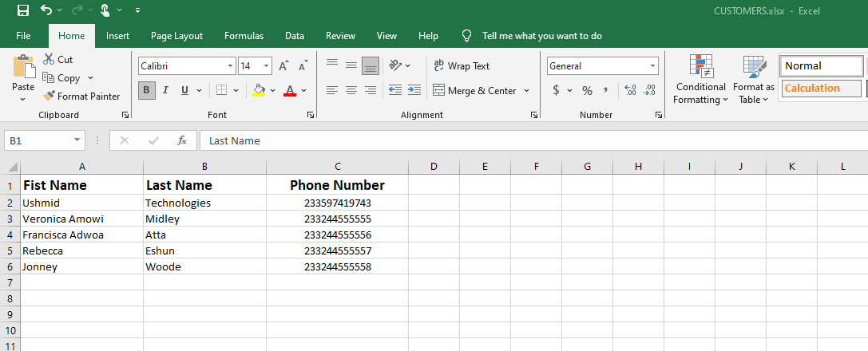Switch to the Page Layout tab
868x351 pixels.
[176, 36]
